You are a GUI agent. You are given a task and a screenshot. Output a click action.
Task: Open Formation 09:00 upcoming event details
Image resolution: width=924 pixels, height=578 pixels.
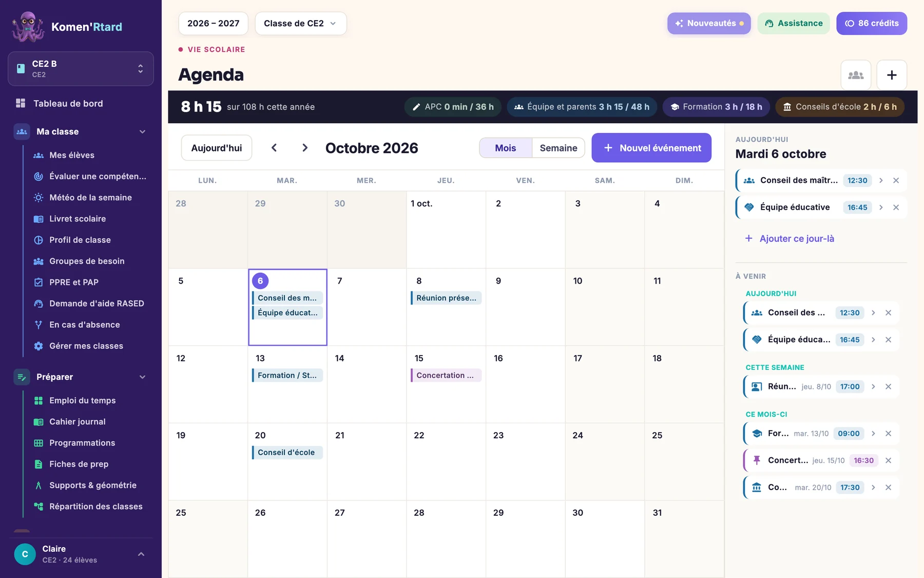873,434
